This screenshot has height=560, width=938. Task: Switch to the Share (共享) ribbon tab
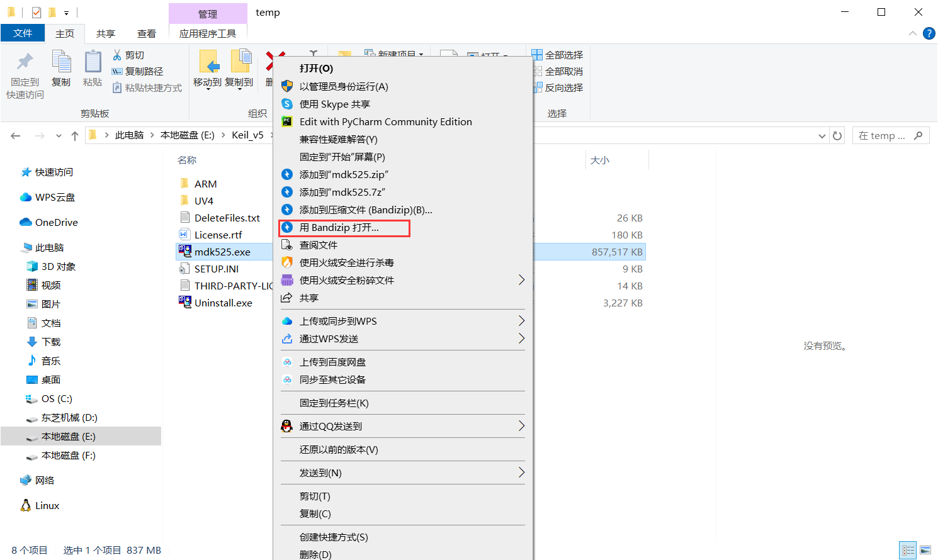(x=106, y=34)
